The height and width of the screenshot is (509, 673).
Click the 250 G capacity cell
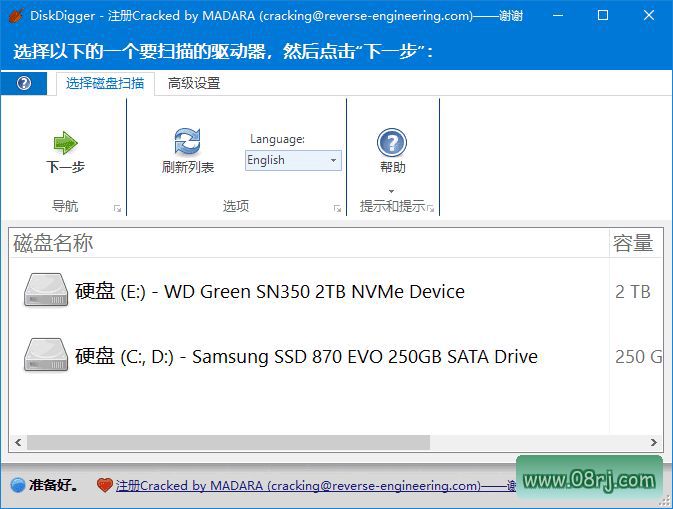pos(639,357)
